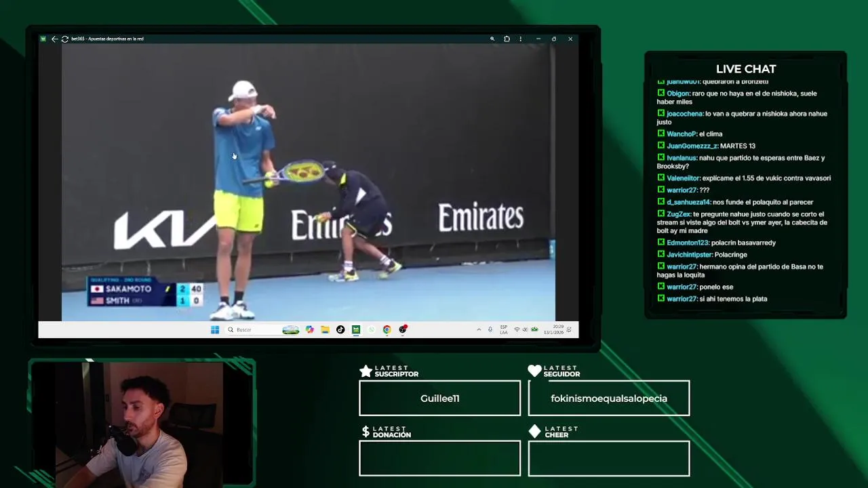
Task: Switch to bet365 app on taskbar
Action: (x=356, y=329)
